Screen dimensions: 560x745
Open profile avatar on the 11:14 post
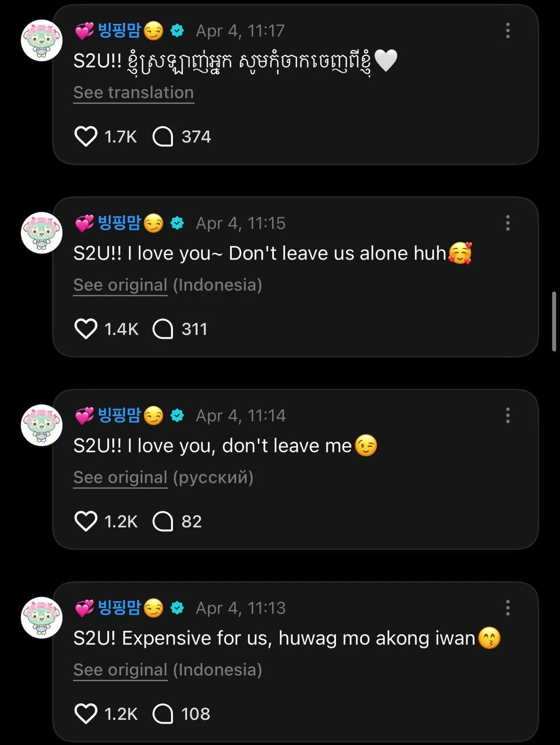(x=41, y=425)
